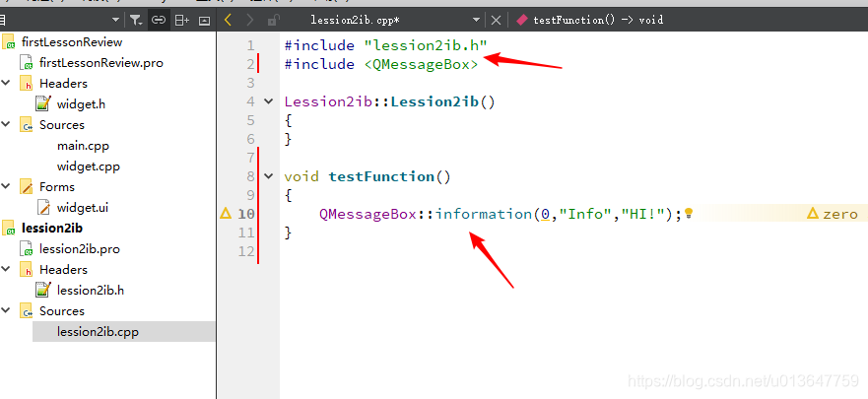The width and height of the screenshot is (868, 399).
Task: Open lession2ib.h header file
Action: [x=91, y=290]
